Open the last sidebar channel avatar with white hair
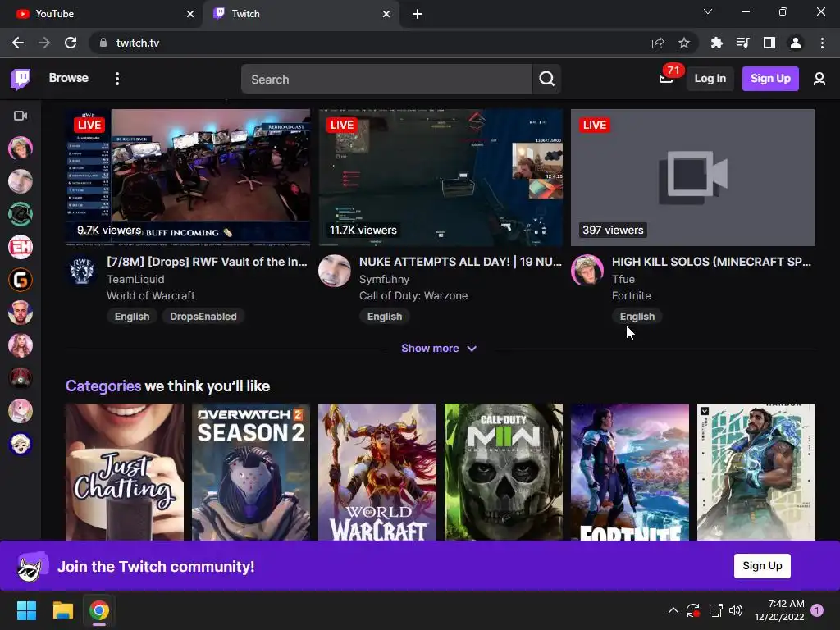The image size is (840, 630). pos(21,444)
